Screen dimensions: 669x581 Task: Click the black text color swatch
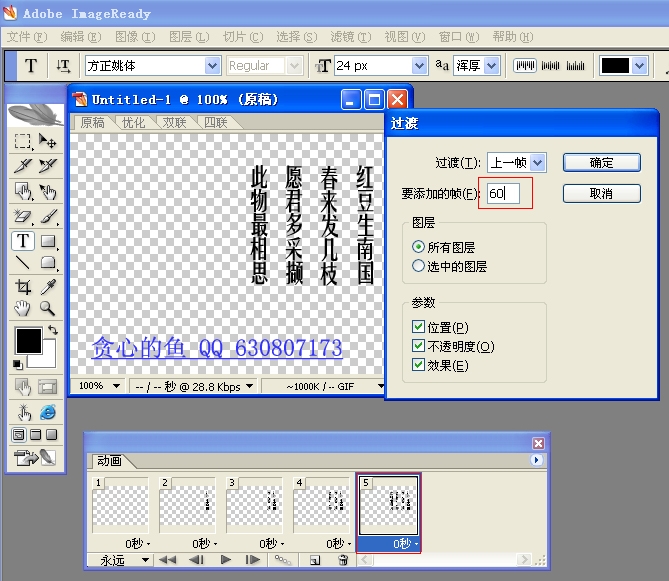[x=615, y=66]
